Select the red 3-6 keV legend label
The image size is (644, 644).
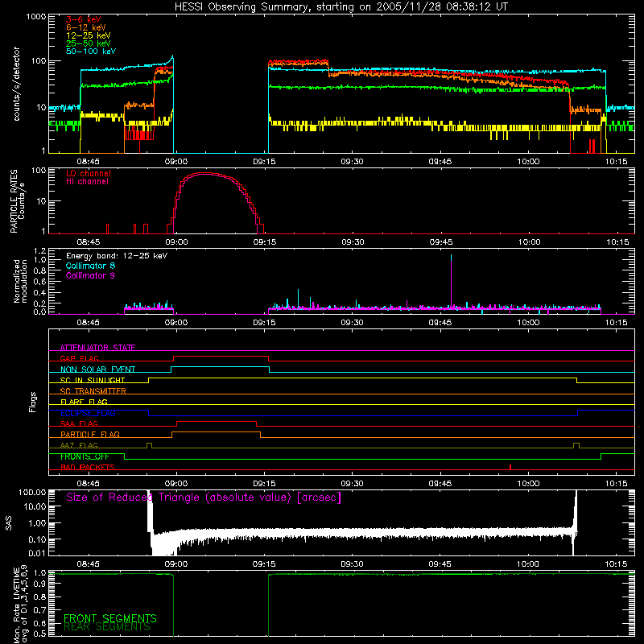coord(83,19)
